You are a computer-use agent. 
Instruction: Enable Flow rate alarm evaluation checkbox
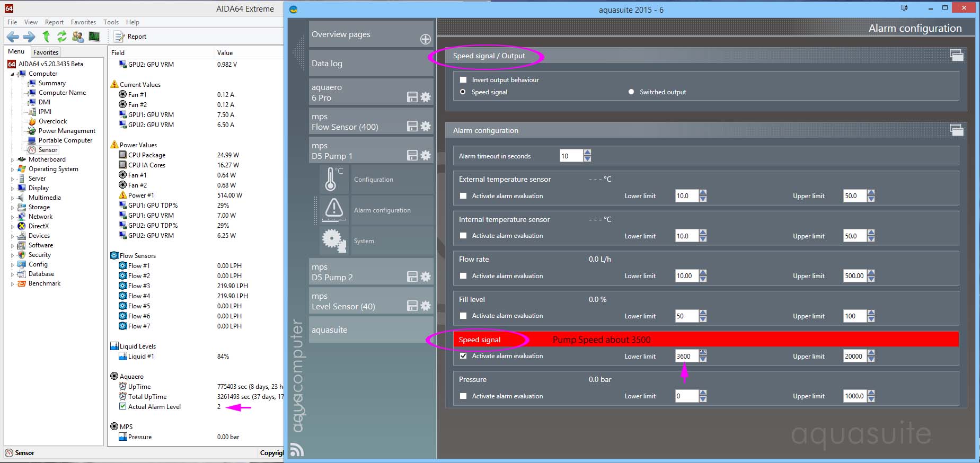click(x=463, y=276)
